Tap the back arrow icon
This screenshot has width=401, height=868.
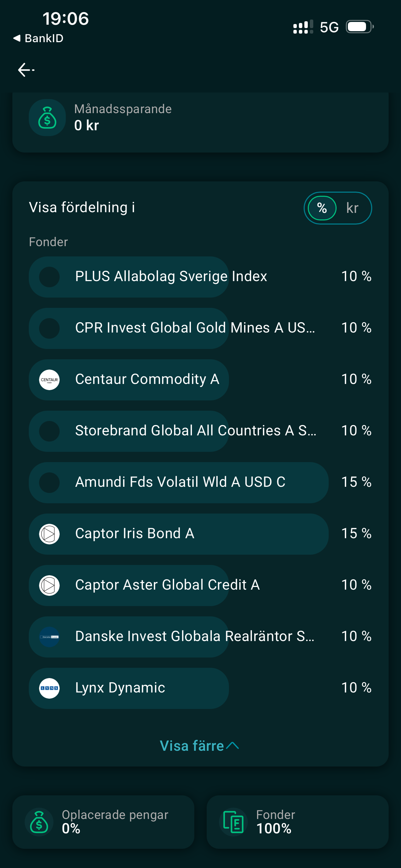tap(26, 70)
